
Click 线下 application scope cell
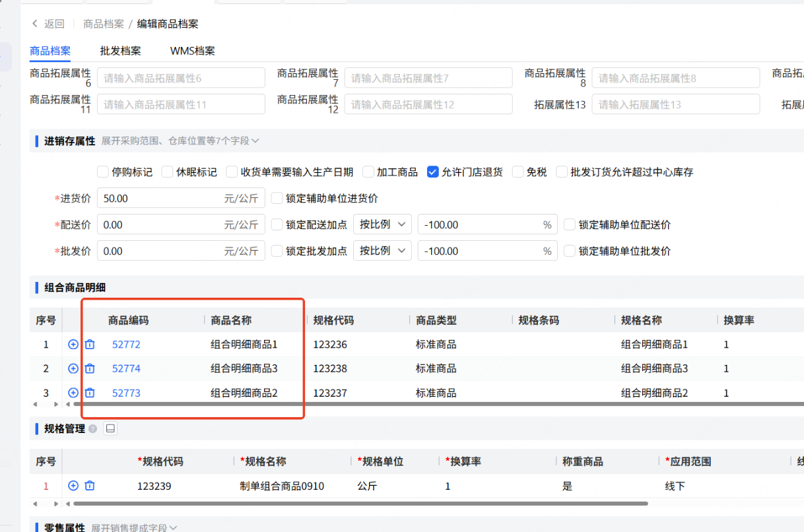[x=675, y=486]
